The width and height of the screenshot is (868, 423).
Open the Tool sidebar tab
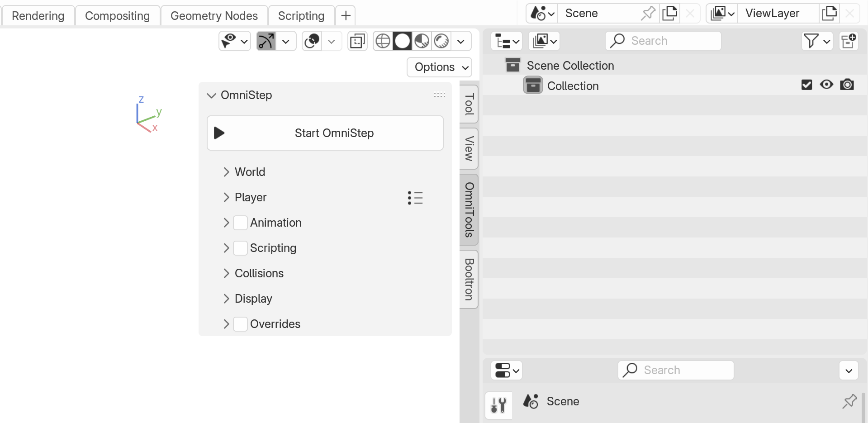point(469,104)
